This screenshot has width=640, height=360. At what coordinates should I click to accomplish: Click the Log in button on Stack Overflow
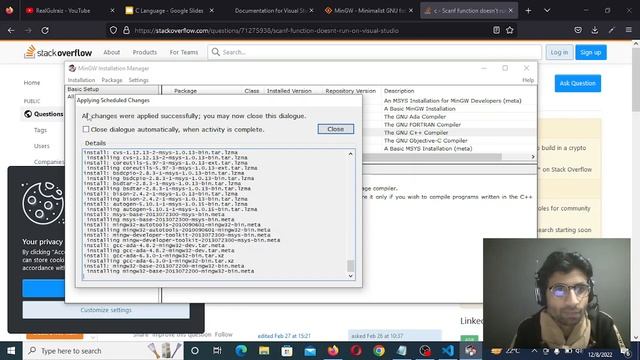pyautogui.click(x=559, y=52)
